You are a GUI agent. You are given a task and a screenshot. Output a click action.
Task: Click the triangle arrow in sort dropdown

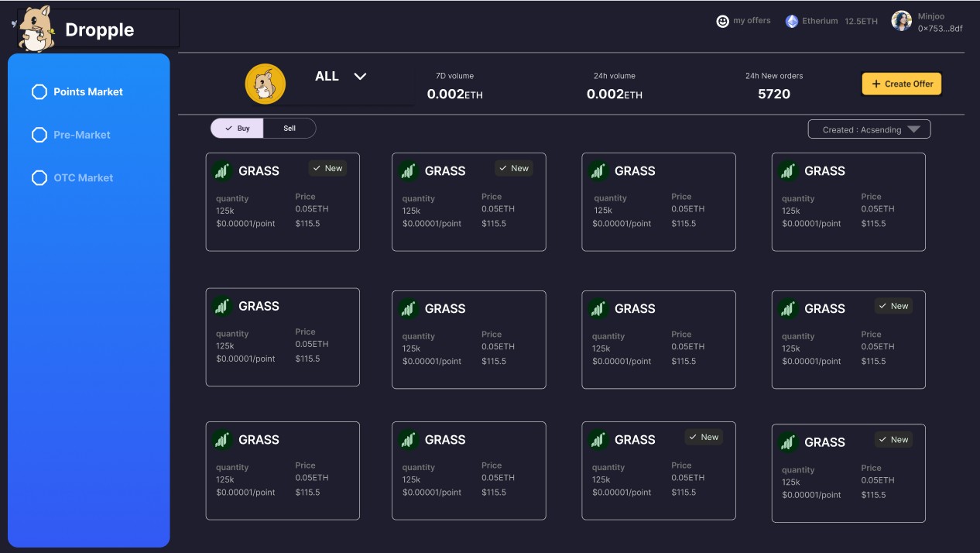click(913, 129)
